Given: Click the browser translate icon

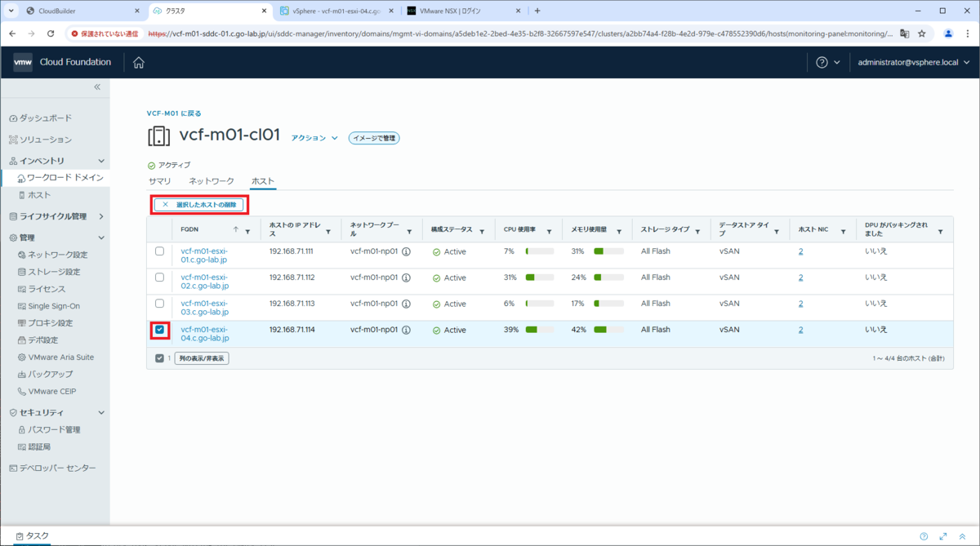Looking at the screenshot, I should (904, 33).
